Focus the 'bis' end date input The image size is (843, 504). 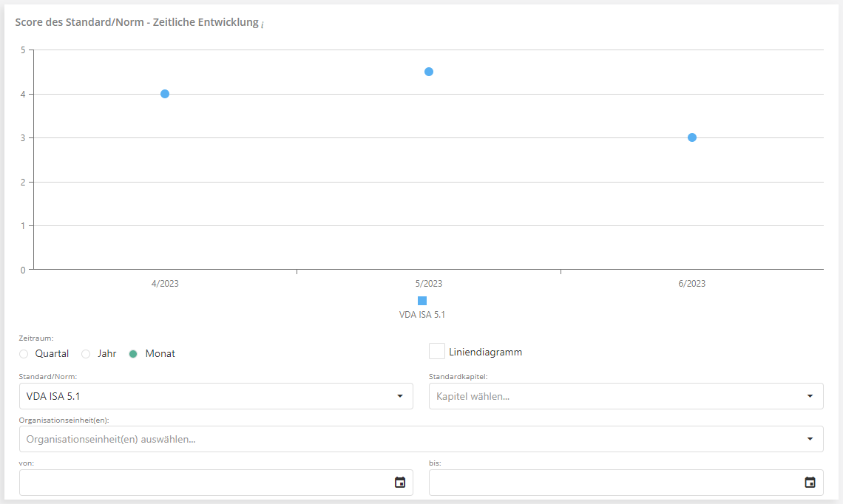coord(614,483)
